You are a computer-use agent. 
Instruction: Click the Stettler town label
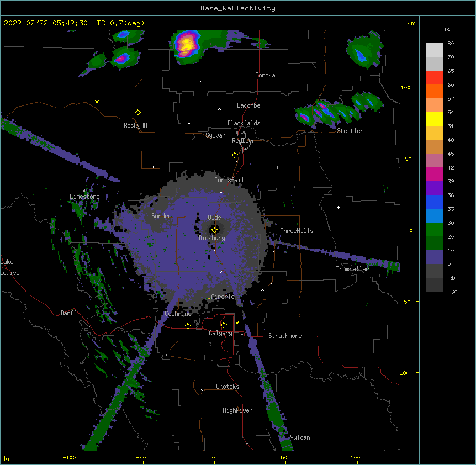[350, 131]
